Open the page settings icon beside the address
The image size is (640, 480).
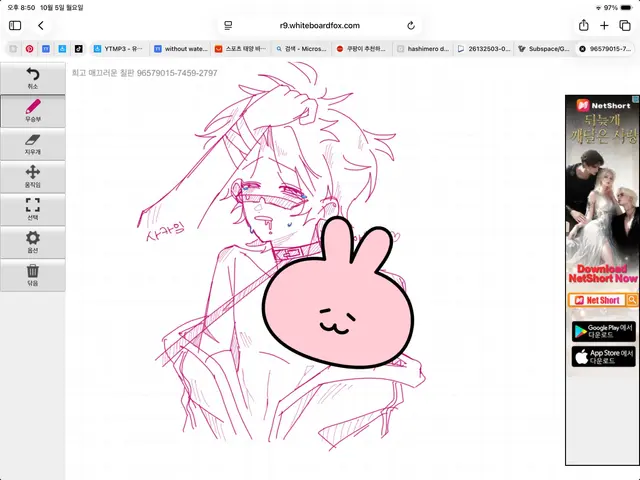click(228, 26)
